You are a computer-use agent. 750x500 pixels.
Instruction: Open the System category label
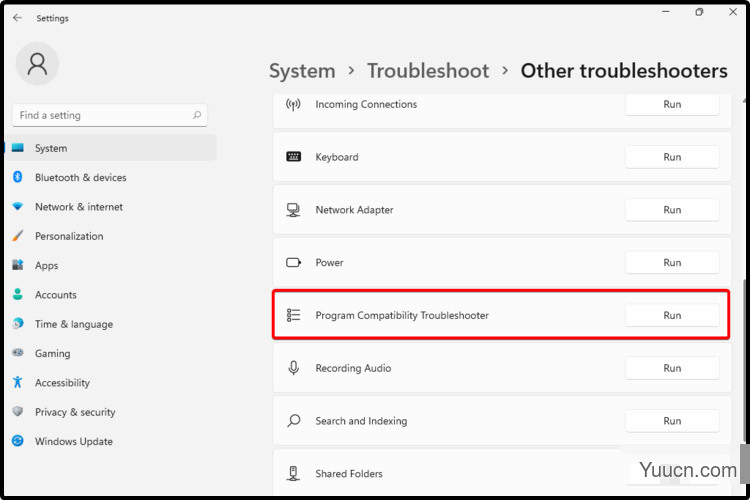tap(51, 148)
